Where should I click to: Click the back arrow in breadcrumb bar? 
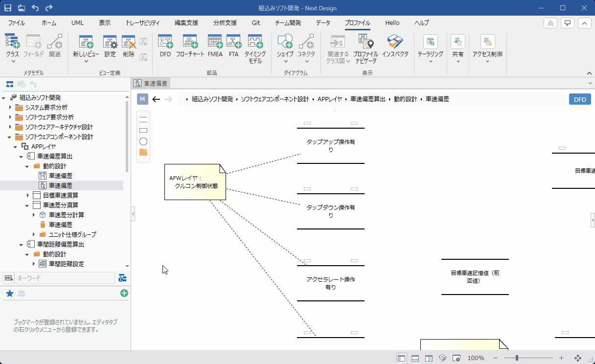(x=156, y=99)
